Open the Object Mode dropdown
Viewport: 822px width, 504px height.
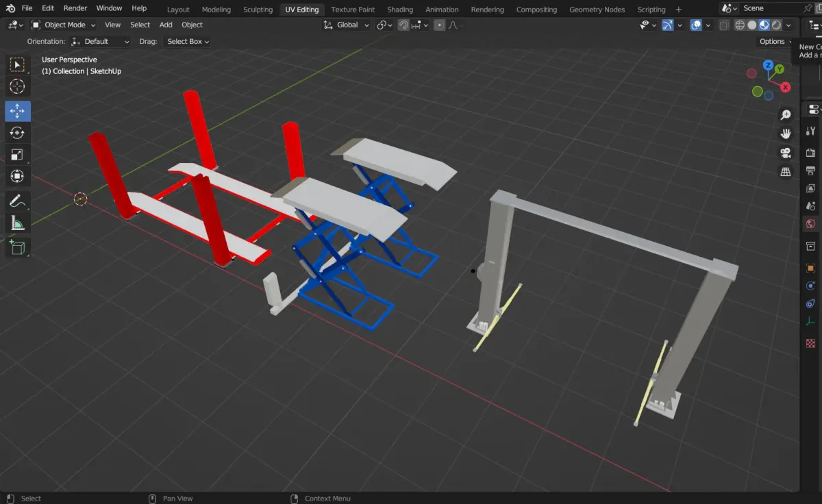64,25
